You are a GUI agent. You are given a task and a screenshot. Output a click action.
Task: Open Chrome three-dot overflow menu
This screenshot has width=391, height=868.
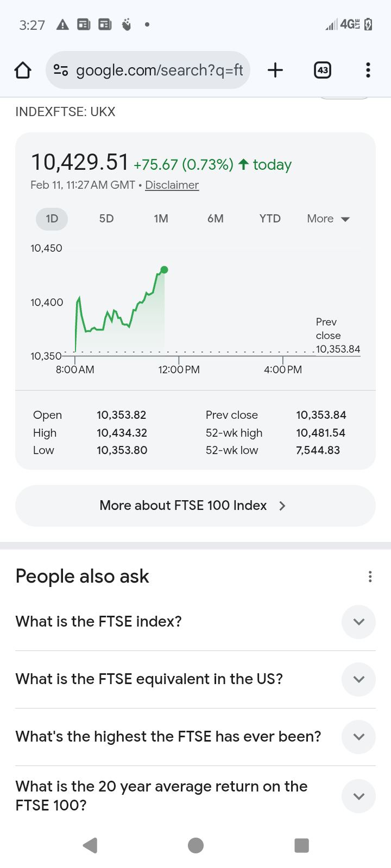pyautogui.click(x=368, y=70)
